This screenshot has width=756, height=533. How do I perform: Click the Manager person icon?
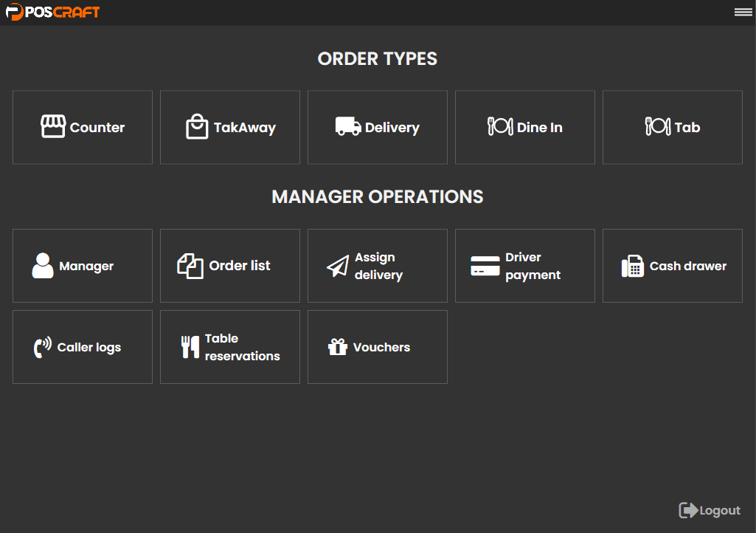[43, 266]
